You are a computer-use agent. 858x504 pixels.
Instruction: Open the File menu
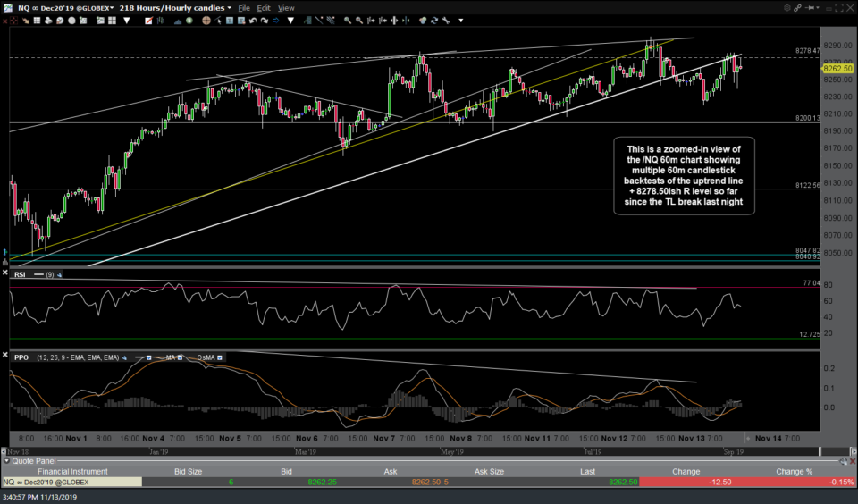[243, 8]
